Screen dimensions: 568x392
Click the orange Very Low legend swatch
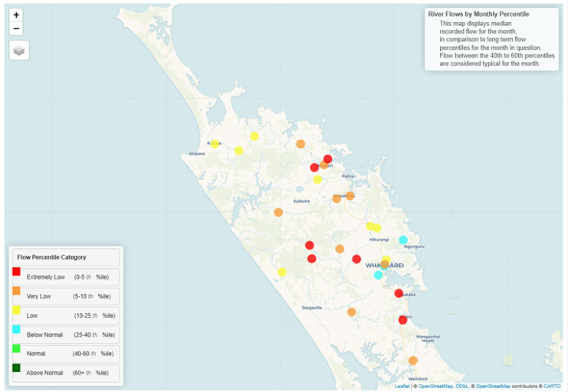16,291
